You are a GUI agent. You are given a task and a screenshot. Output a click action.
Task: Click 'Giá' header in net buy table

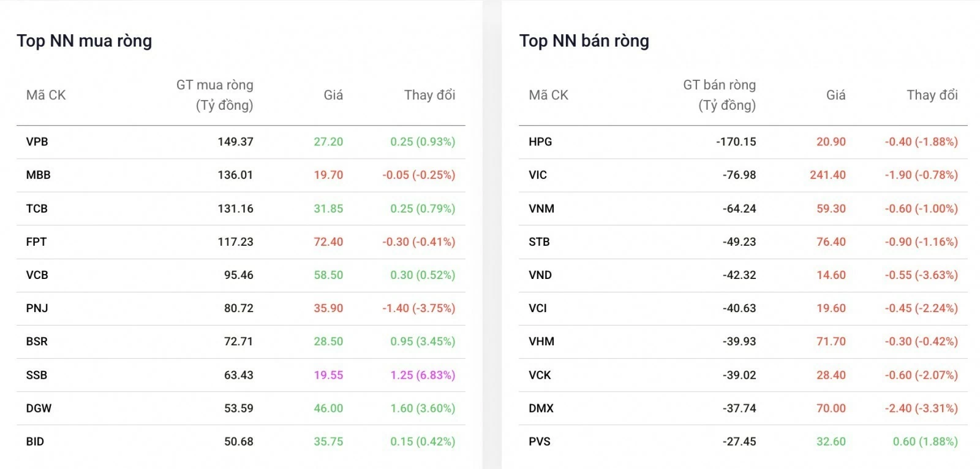(x=333, y=95)
